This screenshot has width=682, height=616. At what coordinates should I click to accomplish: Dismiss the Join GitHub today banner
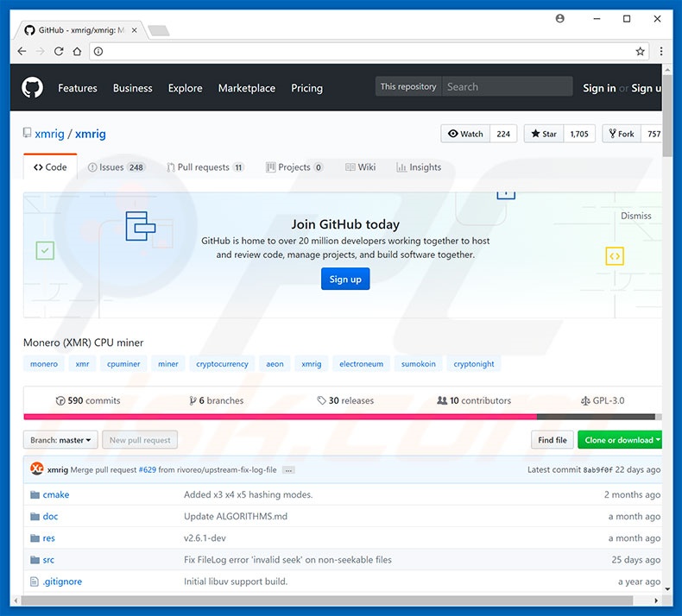[636, 216]
